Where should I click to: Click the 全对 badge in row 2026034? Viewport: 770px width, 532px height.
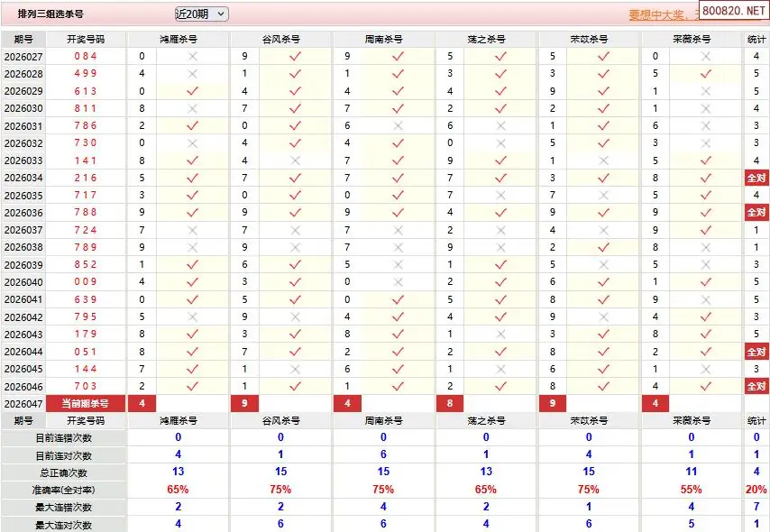tap(756, 178)
